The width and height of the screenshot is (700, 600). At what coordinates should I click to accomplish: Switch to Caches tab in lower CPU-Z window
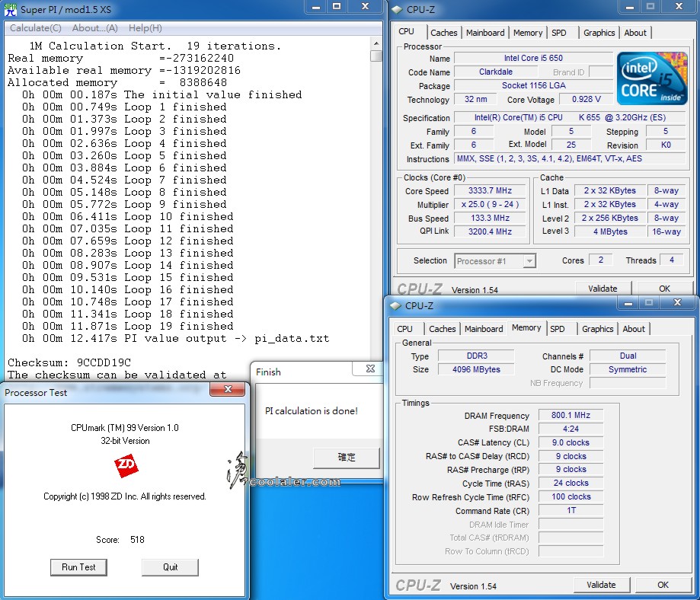[x=443, y=329]
